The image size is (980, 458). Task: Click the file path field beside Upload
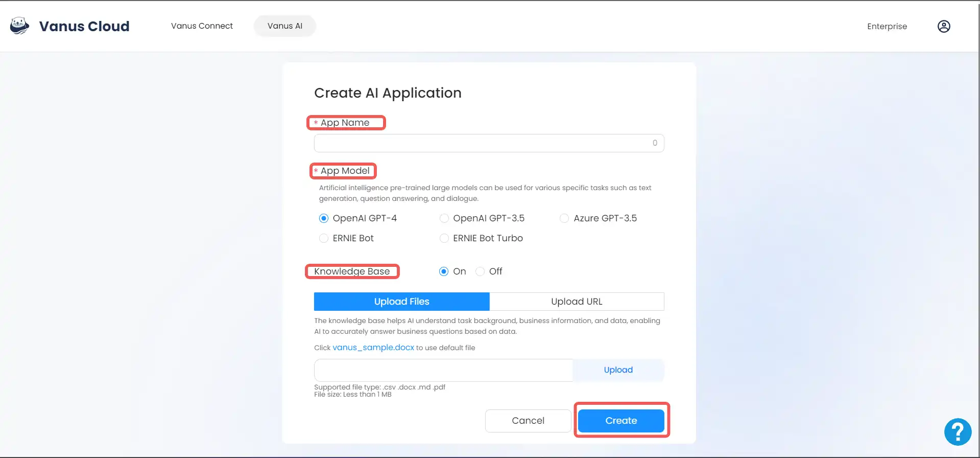tap(443, 370)
